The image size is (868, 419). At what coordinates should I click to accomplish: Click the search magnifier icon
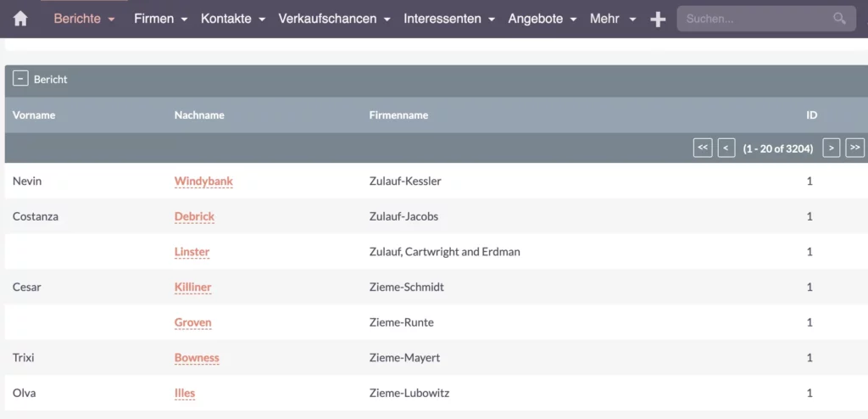click(x=839, y=19)
